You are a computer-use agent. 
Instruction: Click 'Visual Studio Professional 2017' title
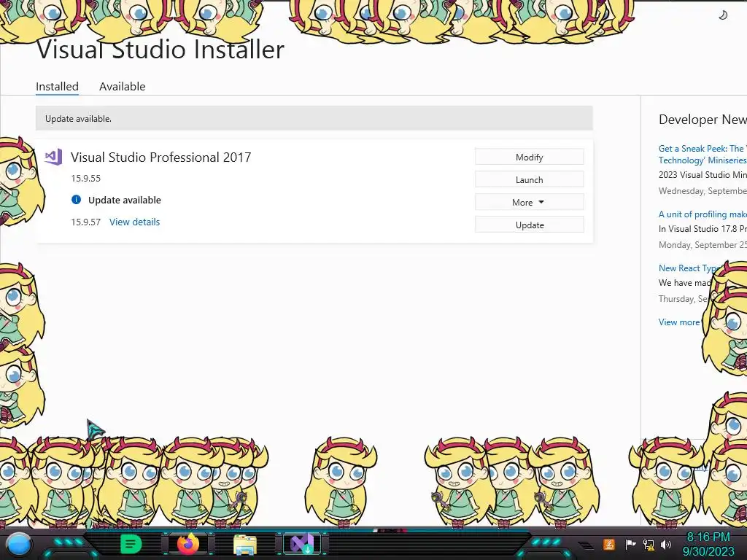point(160,157)
